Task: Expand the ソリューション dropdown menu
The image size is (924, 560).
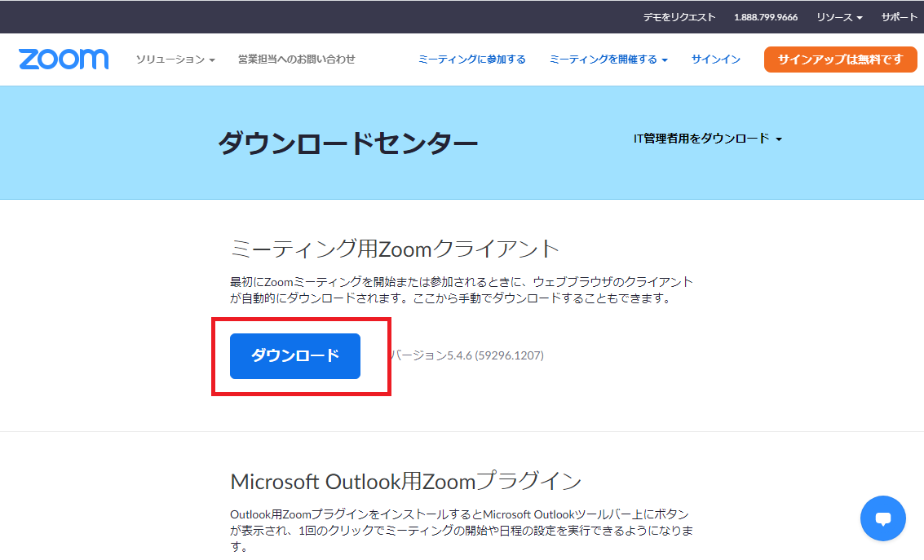Action: coord(175,60)
